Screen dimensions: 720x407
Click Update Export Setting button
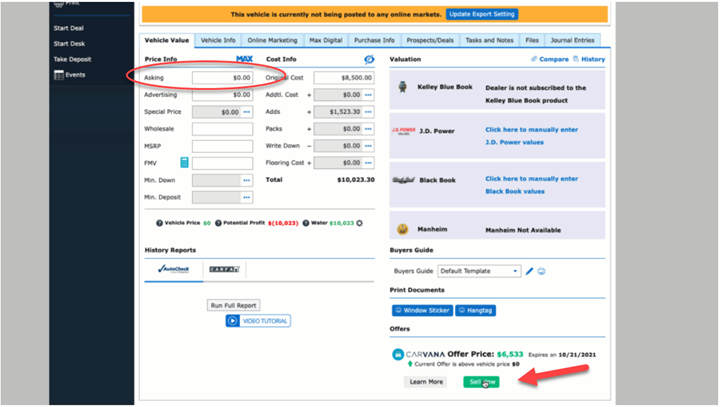(x=482, y=14)
